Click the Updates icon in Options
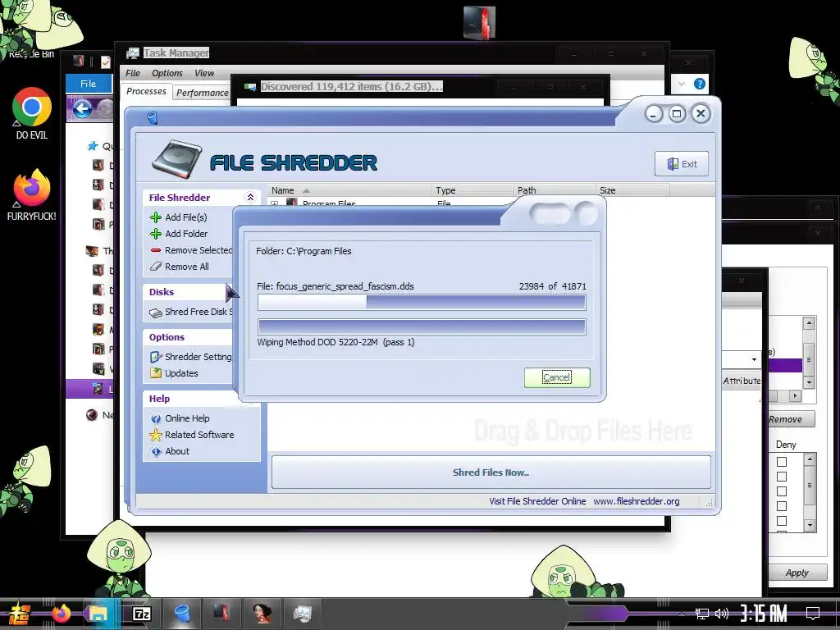The height and width of the screenshot is (630, 840). 156,373
